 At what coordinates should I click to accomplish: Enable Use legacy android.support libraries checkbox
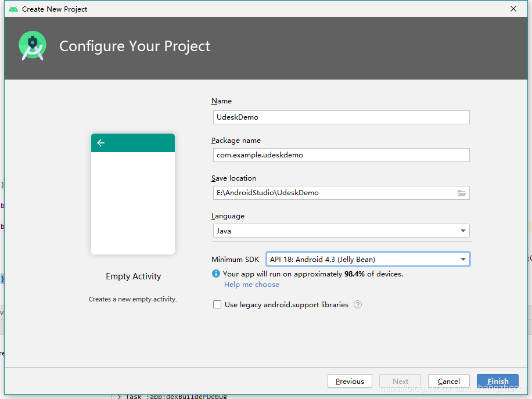217,304
